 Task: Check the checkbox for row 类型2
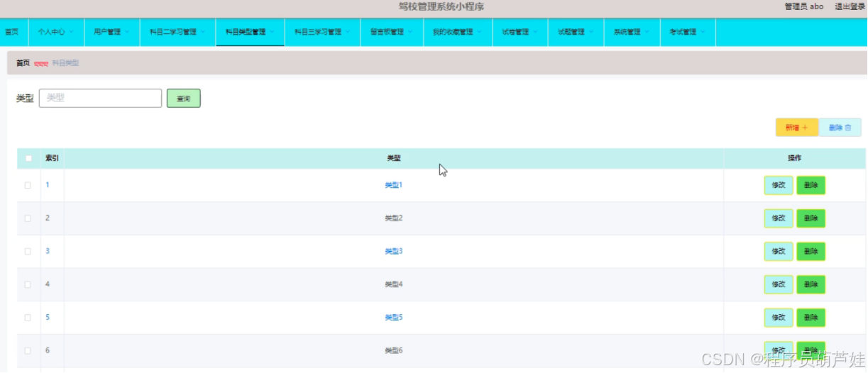point(28,218)
